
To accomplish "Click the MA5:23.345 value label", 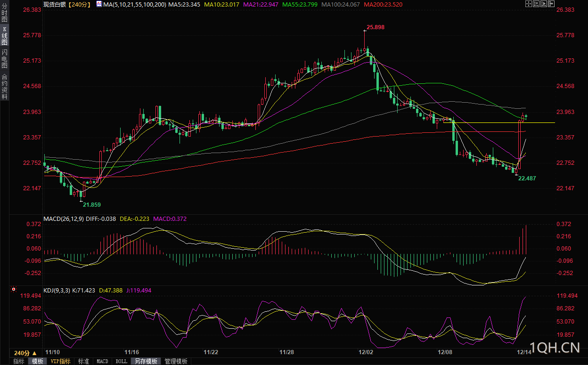I will (184, 4).
